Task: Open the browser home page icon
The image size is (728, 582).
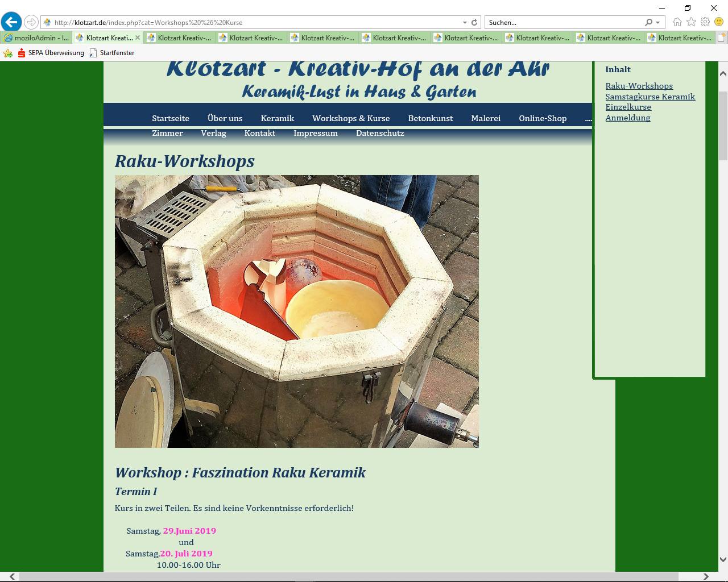Action: tap(677, 22)
